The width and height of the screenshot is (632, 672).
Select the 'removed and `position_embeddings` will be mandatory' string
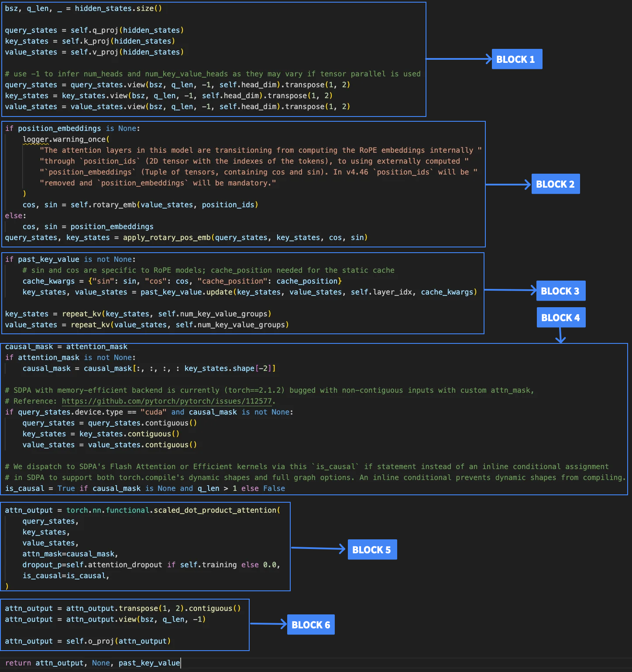point(158,183)
